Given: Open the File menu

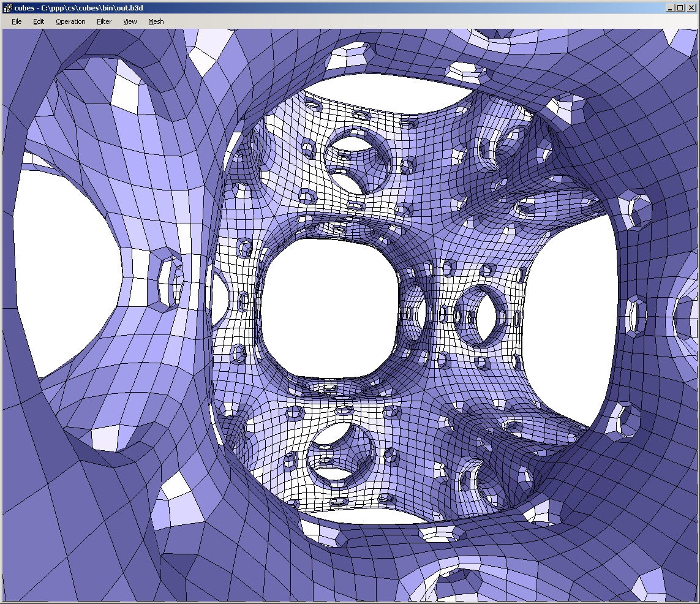Looking at the screenshot, I should (17, 21).
